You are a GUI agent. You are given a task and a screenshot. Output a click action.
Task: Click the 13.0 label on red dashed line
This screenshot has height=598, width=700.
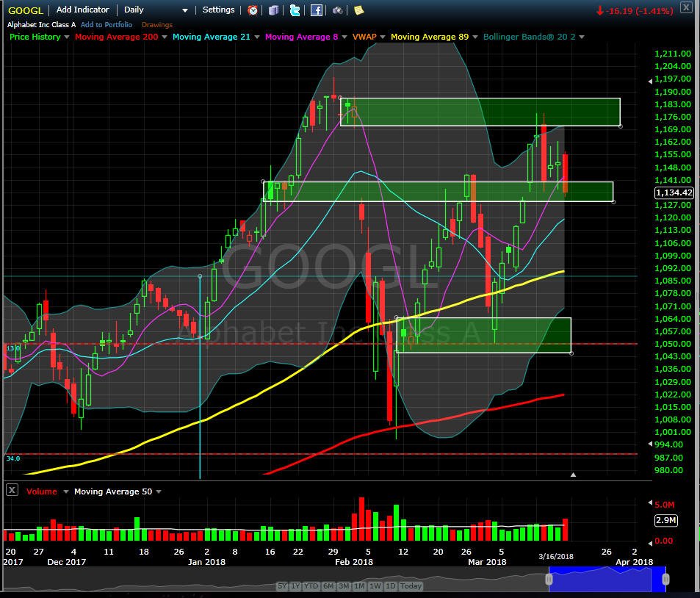[13, 348]
